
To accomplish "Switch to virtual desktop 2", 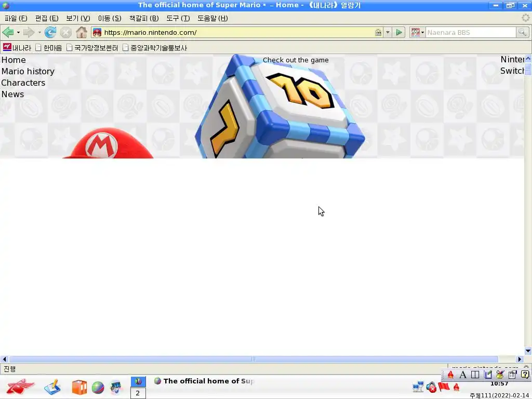I will tap(138, 393).
